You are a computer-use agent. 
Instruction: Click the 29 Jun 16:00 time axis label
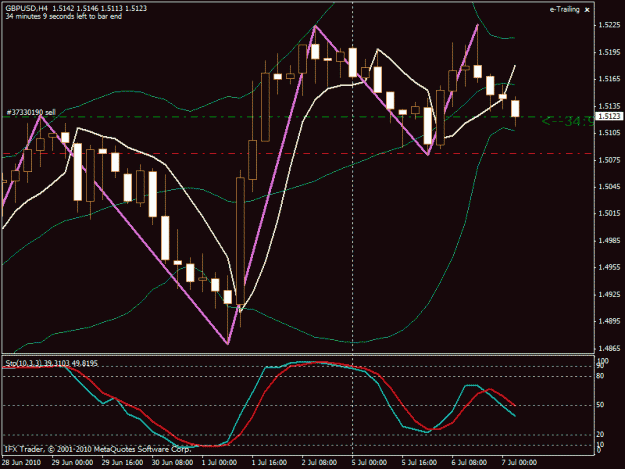pos(122,462)
